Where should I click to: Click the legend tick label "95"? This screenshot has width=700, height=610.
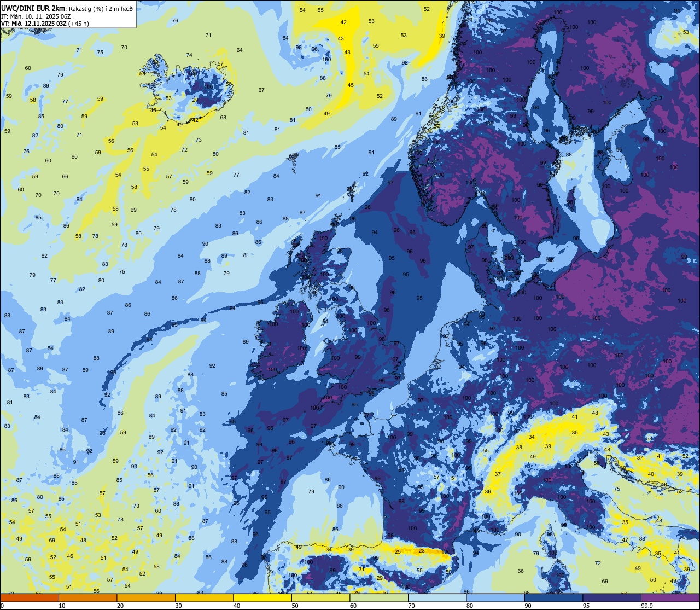coord(586,606)
